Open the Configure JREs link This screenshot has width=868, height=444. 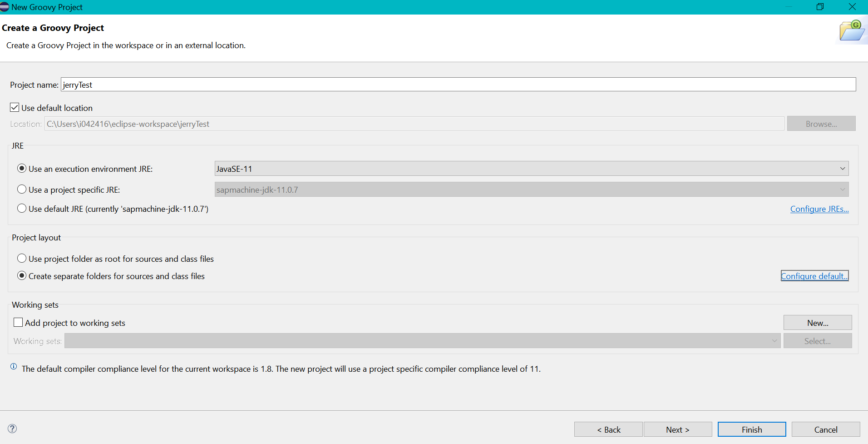pyautogui.click(x=819, y=209)
